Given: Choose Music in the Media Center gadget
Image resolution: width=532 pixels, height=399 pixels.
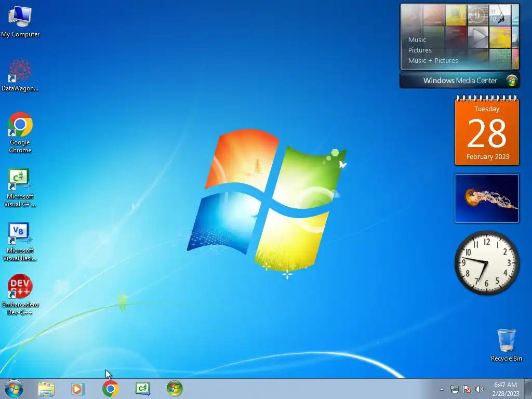Looking at the screenshot, I should tap(417, 39).
